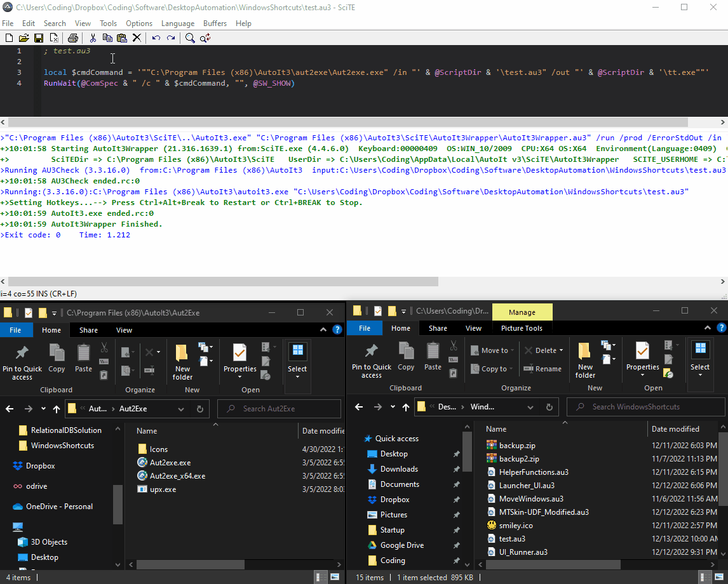Click Search WindowsShortcuts input field

pyautogui.click(x=646, y=407)
